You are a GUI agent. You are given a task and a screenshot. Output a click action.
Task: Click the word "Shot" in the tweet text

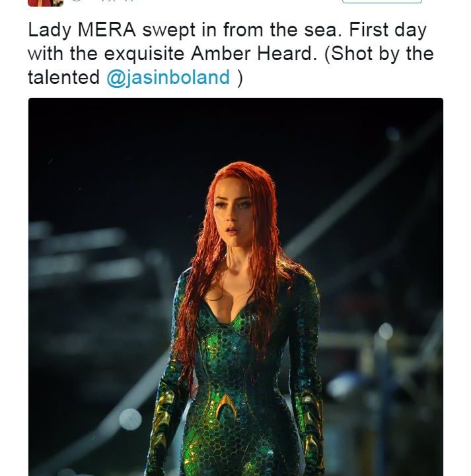tap(366, 54)
